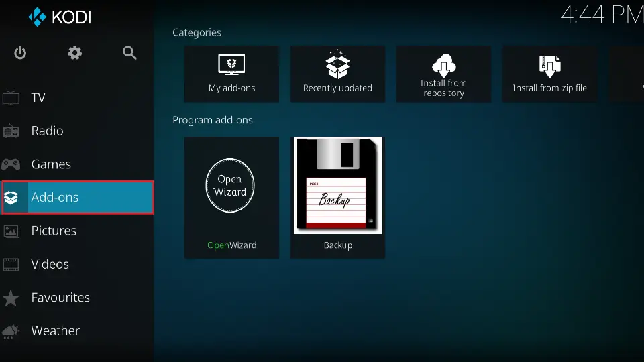Go to Games in the sidebar
This screenshot has height=362, width=644.
(x=77, y=164)
